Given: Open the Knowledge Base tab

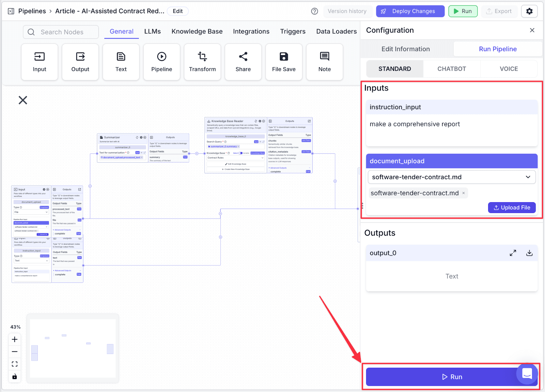Looking at the screenshot, I should pos(197,31).
